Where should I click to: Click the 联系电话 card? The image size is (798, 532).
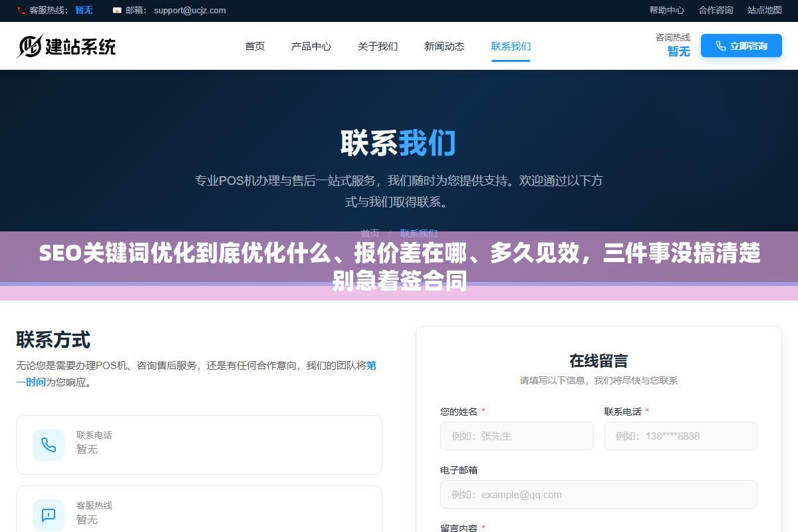[199, 445]
